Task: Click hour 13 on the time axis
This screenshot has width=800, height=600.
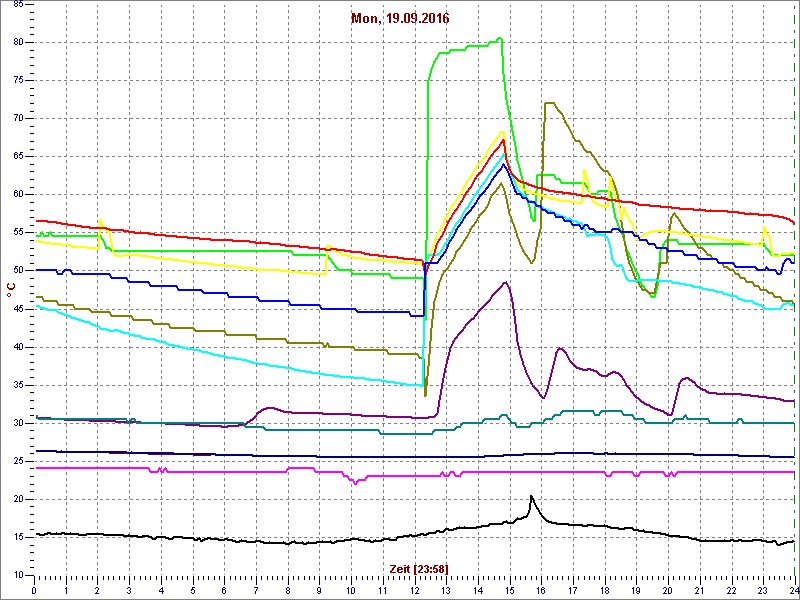Action: tap(446, 590)
